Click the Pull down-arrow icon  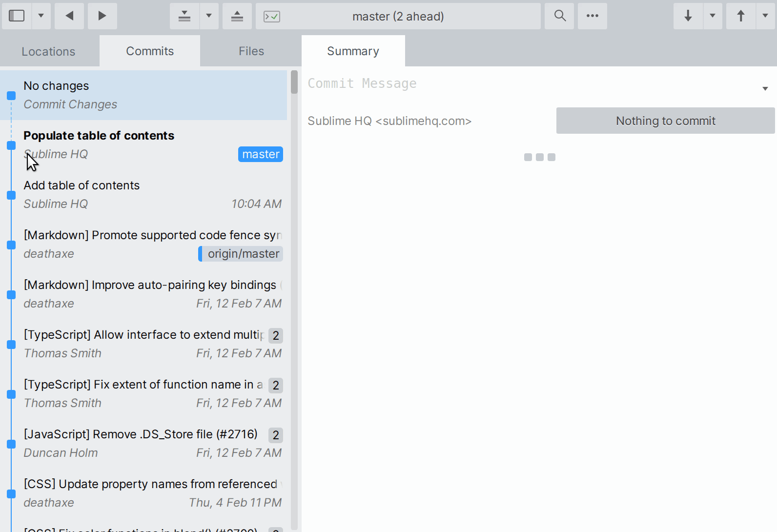(688, 16)
